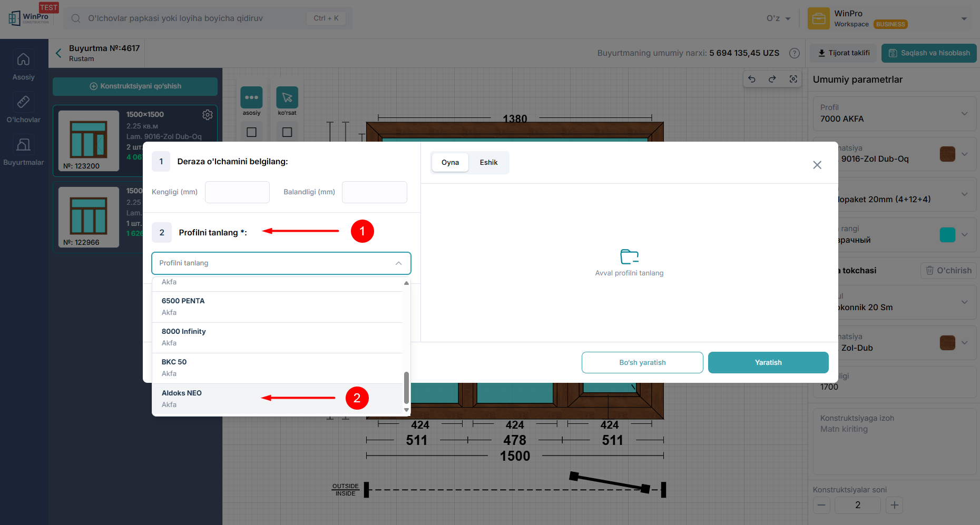The height and width of the screenshot is (525, 980).
Task: Open settings gear on 1500×1500 construction
Action: click(208, 115)
